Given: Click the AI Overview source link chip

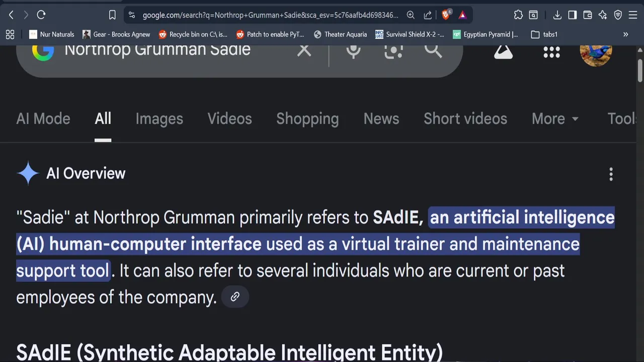Looking at the screenshot, I should click(x=235, y=297).
